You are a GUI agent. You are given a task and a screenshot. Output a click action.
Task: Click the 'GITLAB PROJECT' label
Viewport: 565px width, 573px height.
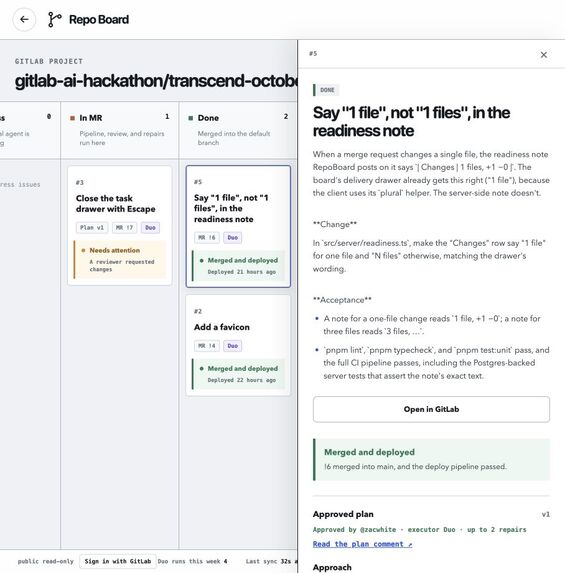coord(49,61)
